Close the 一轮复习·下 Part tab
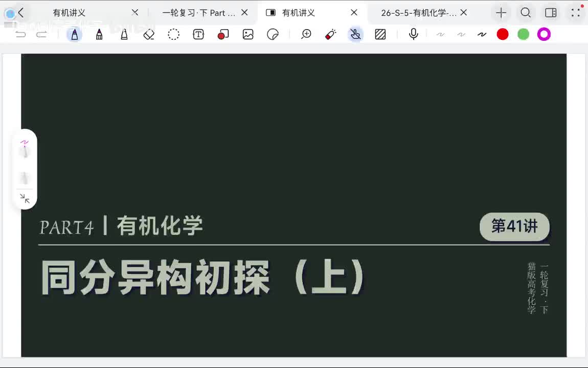This screenshot has width=588, height=368. pyautogui.click(x=244, y=13)
